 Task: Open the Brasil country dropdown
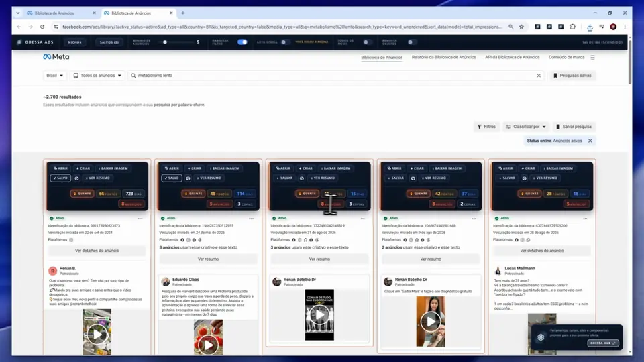pos(54,76)
